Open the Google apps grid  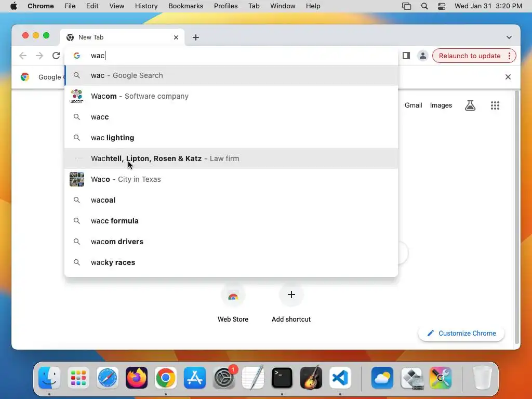click(x=495, y=105)
